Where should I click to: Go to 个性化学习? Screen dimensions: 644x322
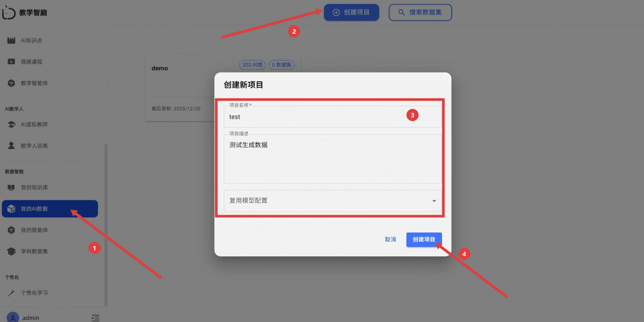[x=50, y=293]
